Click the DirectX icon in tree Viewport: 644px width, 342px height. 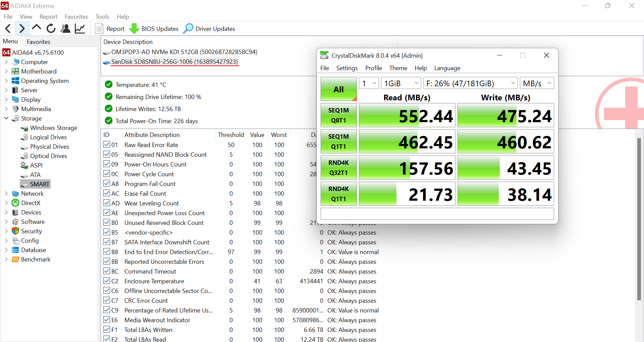(x=15, y=203)
